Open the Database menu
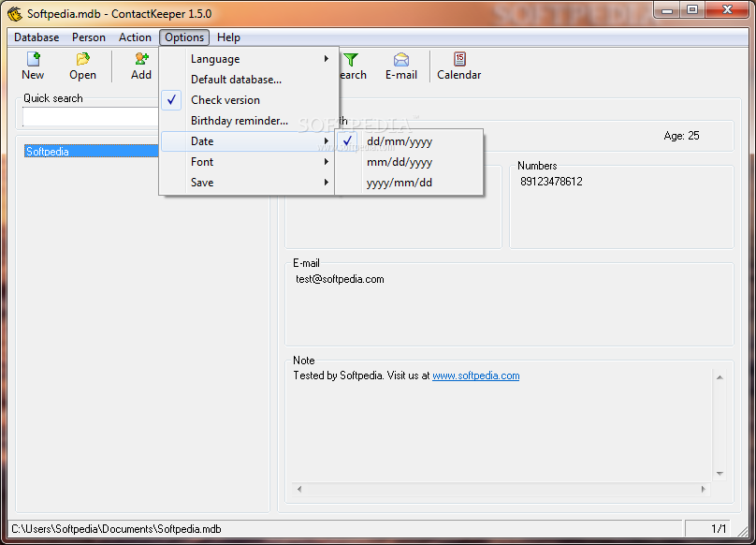 36,37
